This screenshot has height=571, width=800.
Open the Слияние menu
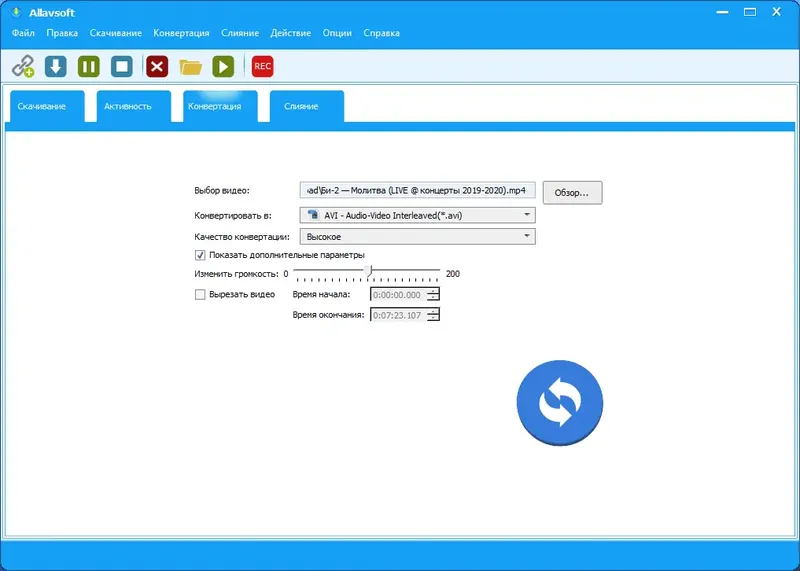click(240, 33)
